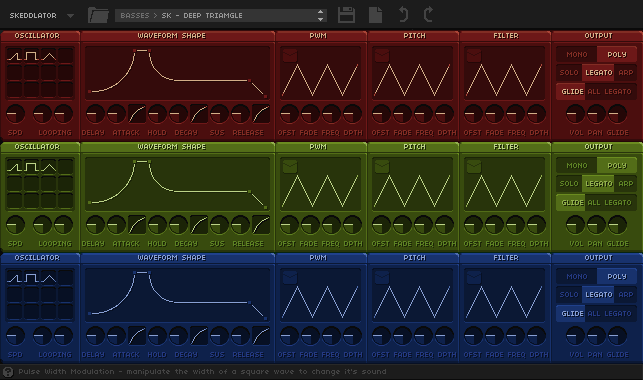Save the preset with the floppy disk icon
The height and width of the screenshot is (380, 643).
(347, 15)
